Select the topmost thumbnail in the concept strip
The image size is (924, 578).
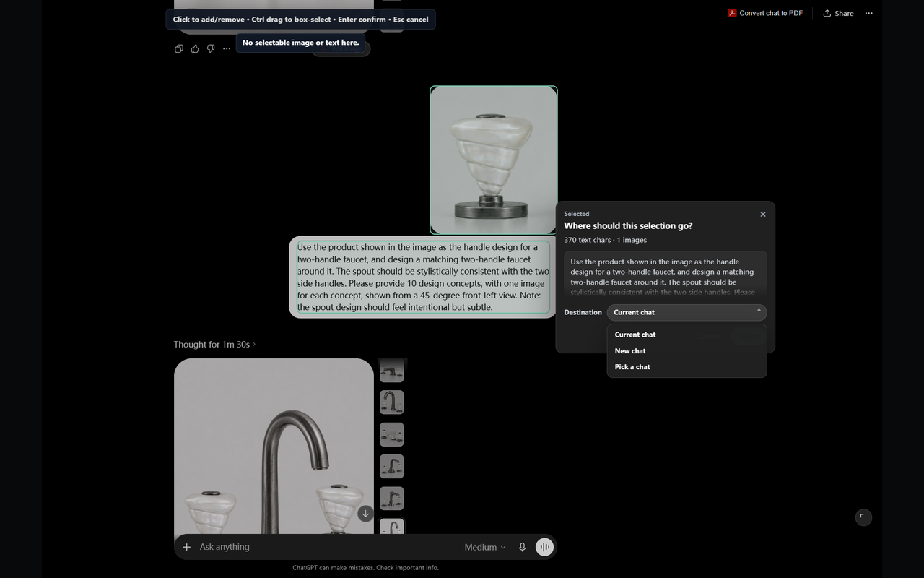click(391, 370)
